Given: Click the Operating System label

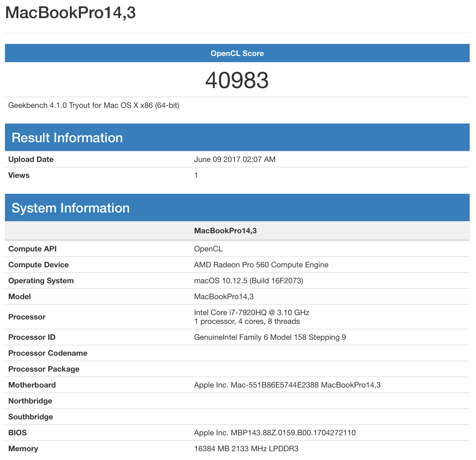Looking at the screenshot, I should tap(41, 281).
